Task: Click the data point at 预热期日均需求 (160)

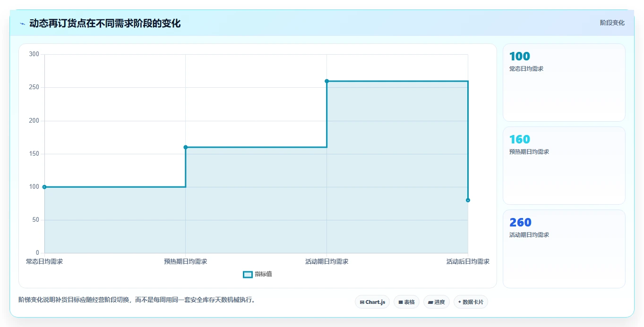Action: click(186, 147)
